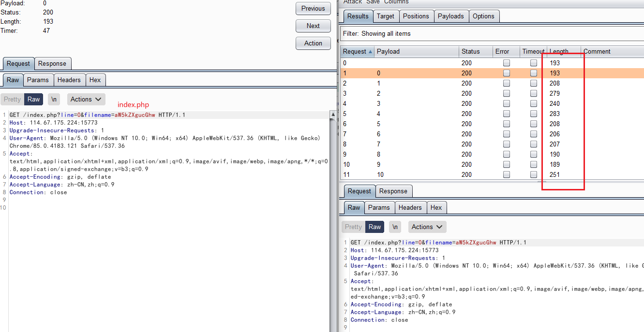This screenshot has height=332, width=644.
Task: Open the Results tab in attack window
Action: point(358,16)
